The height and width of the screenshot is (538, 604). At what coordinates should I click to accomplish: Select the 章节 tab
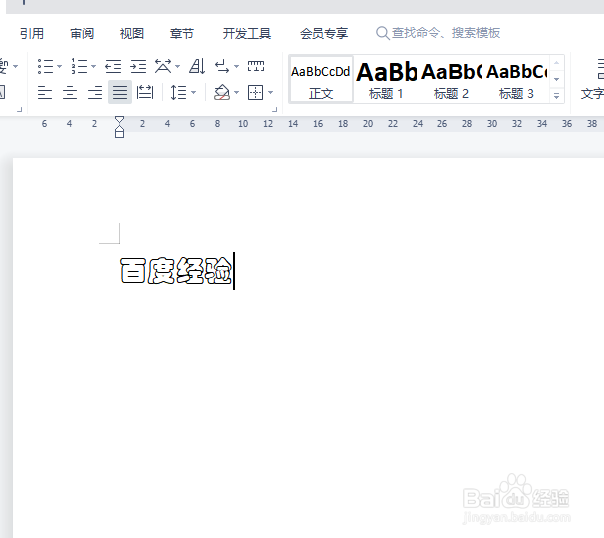(181, 34)
